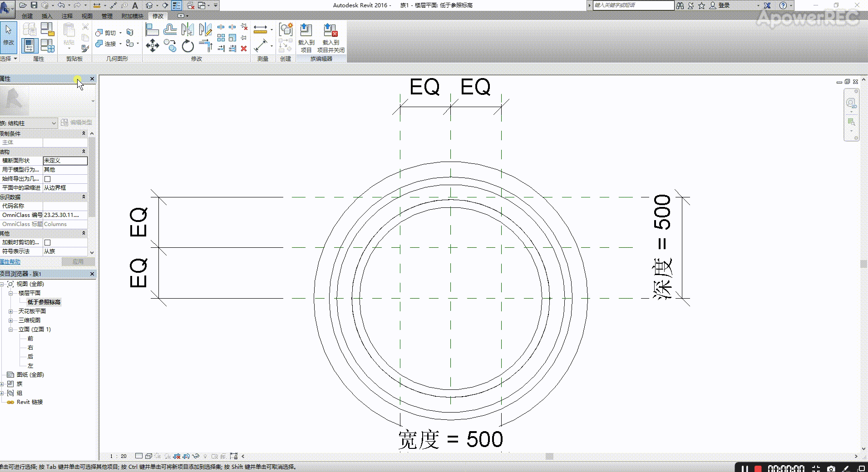The image size is (868, 472).
Task: Click the Create Group icon
Action: click(x=286, y=29)
